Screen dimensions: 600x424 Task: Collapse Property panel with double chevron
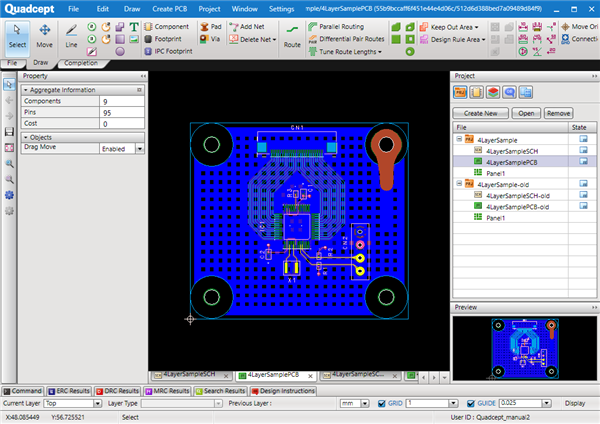(x=143, y=76)
